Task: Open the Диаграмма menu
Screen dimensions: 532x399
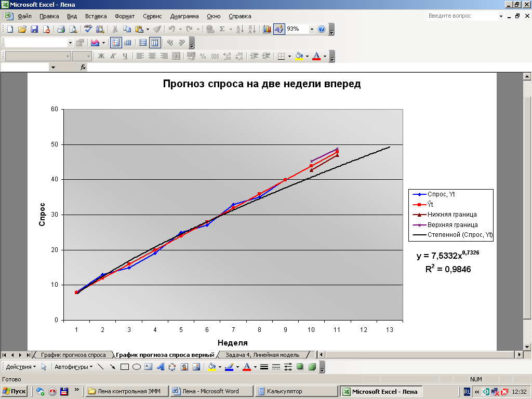Action: (184, 16)
